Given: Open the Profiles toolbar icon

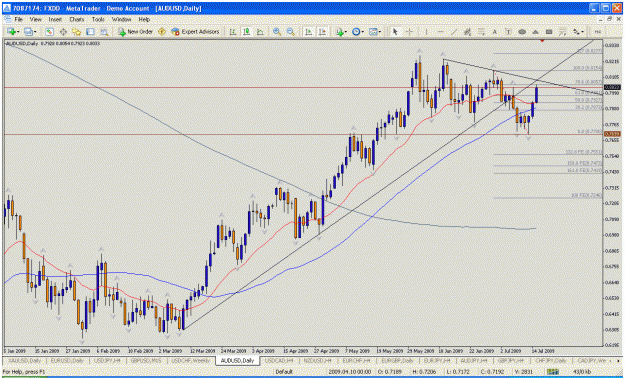Looking at the screenshot, I should (28, 32).
